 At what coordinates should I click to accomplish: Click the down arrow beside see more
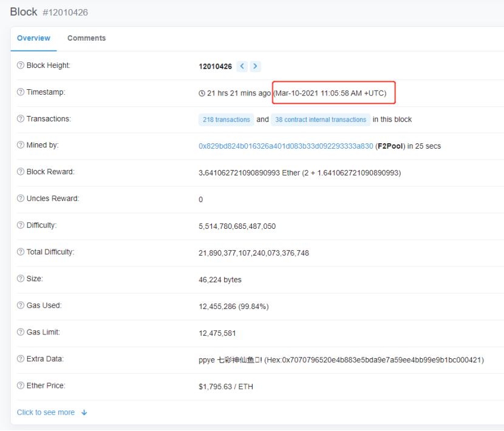click(x=84, y=413)
